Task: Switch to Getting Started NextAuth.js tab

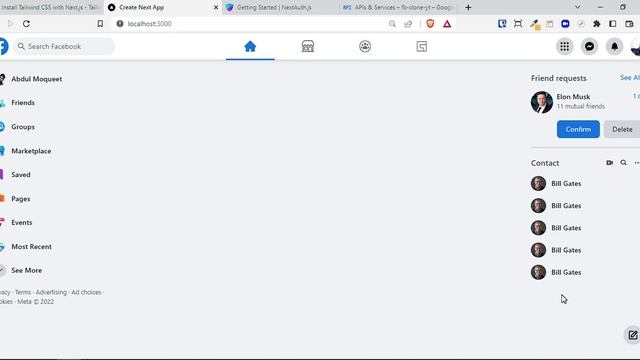Action: coord(280,7)
